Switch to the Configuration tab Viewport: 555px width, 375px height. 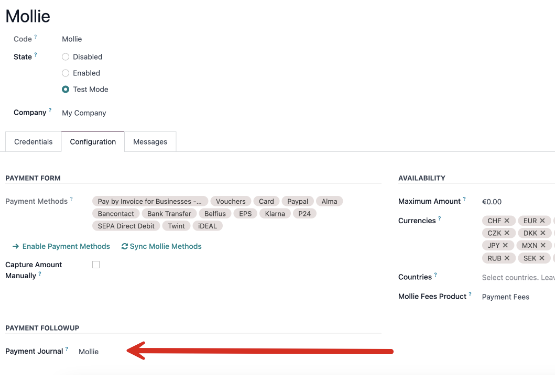[93, 142]
